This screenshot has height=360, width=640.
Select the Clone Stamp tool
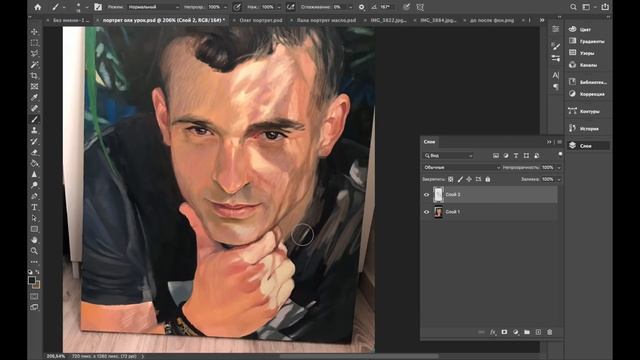click(x=34, y=130)
